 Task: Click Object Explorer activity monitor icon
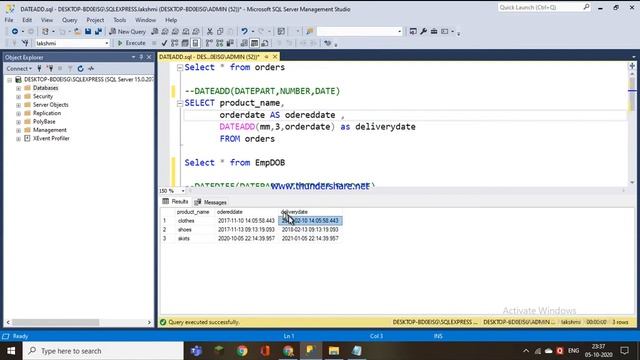pyautogui.click(x=91, y=69)
